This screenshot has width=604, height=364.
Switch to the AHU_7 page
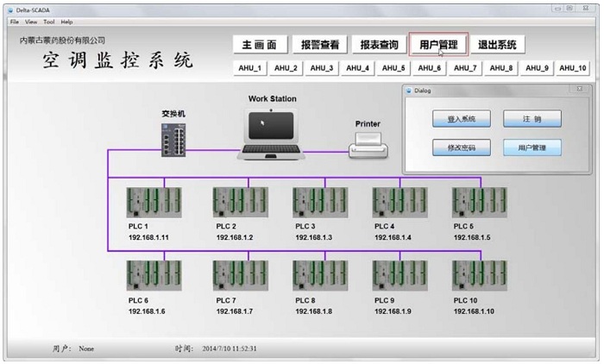coord(465,68)
